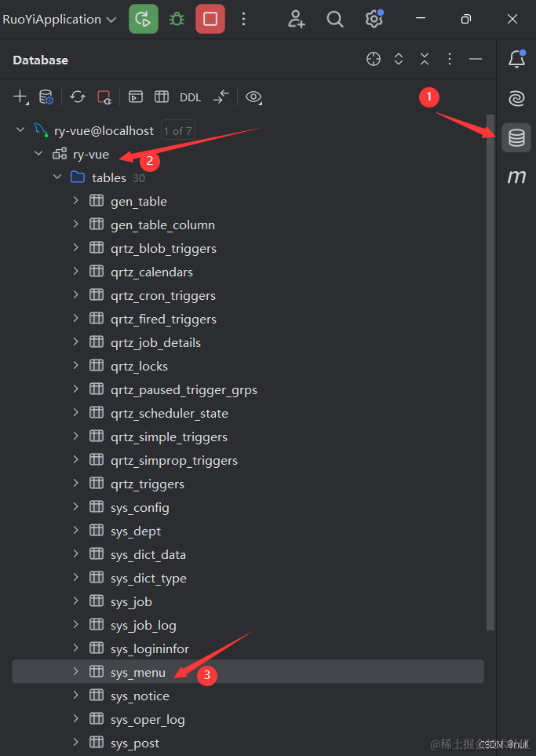Image resolution: width=536 pixels, height=756 pixels.
Task: Open the Database tool window icon
Action: coord(516,138)
